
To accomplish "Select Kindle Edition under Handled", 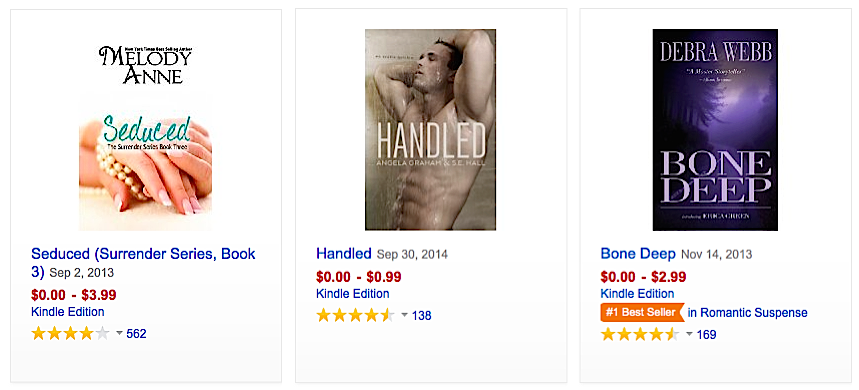I will coord(353,294).
